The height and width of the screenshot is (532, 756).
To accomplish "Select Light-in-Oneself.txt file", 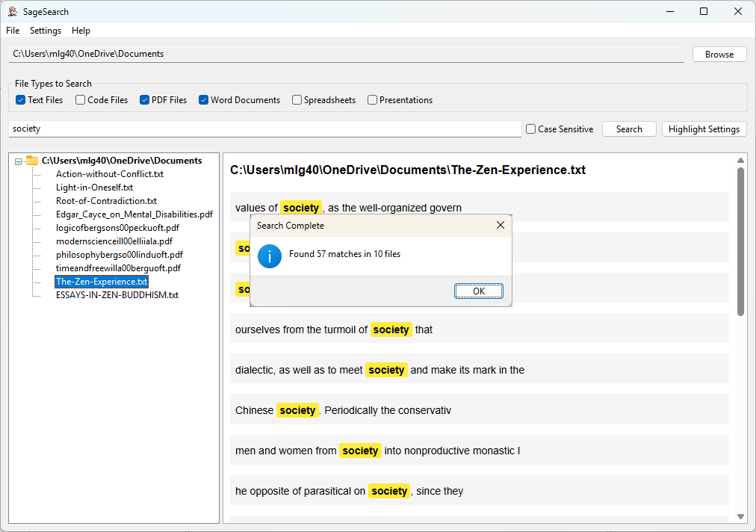I will pos(94,187).
